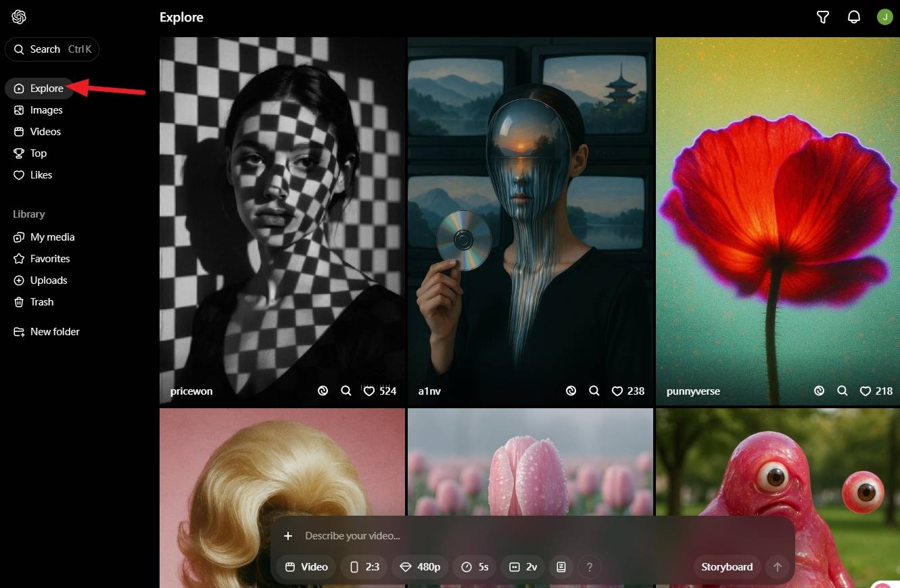Click remix icon on pricewon's image
The width and height of the screenshot is (900, 588).
pyautogui.click(x=323, y=391)
